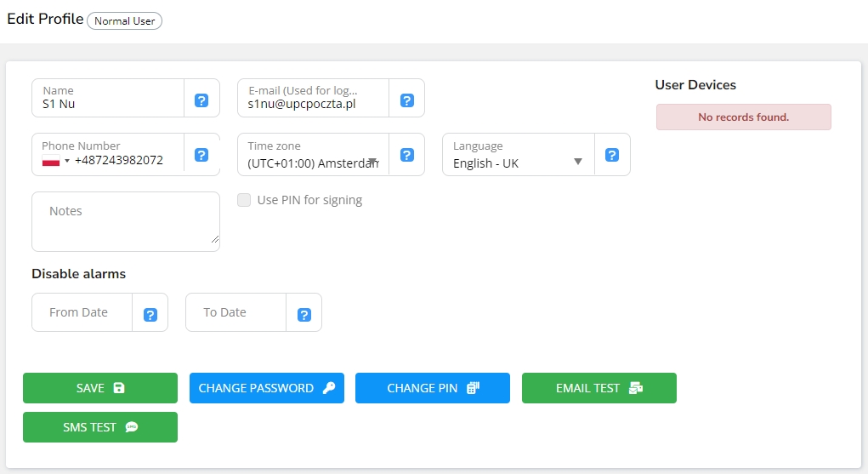Viewport: 868px width, 474px height.
Task: Show help for To Date field
Action: 304,315
